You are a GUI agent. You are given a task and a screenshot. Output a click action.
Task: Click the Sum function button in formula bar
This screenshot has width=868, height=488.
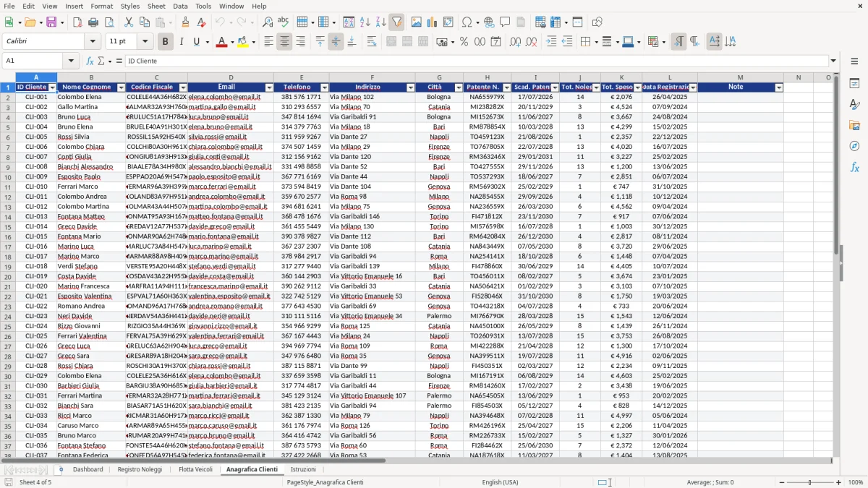101,61
